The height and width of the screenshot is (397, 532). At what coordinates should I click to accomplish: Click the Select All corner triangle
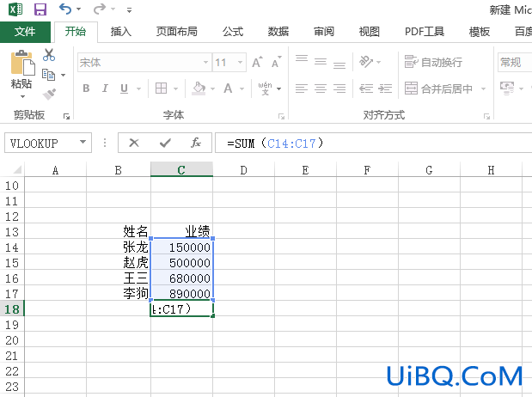point(17,169)
